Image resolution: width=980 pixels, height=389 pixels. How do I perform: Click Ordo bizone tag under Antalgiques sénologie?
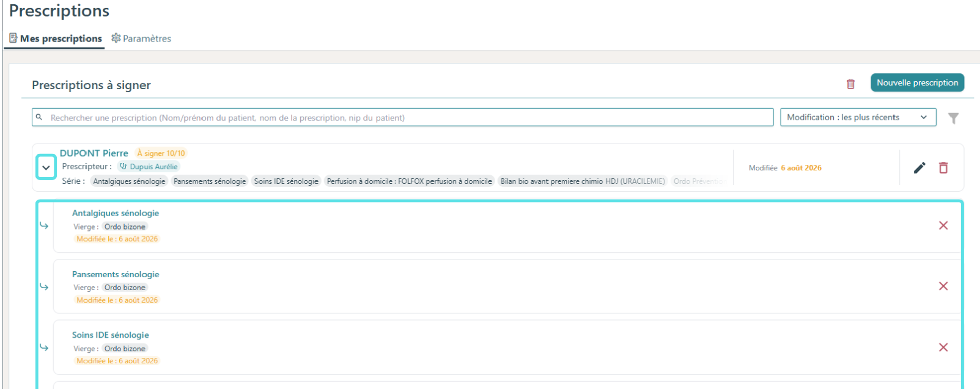[x=125, y=227]
